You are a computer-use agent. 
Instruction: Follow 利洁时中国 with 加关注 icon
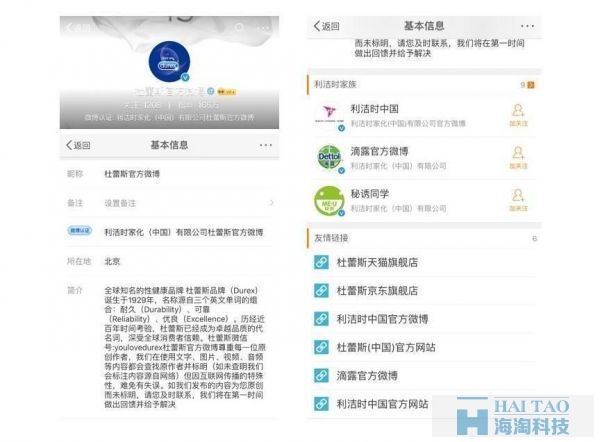[518, 115]
